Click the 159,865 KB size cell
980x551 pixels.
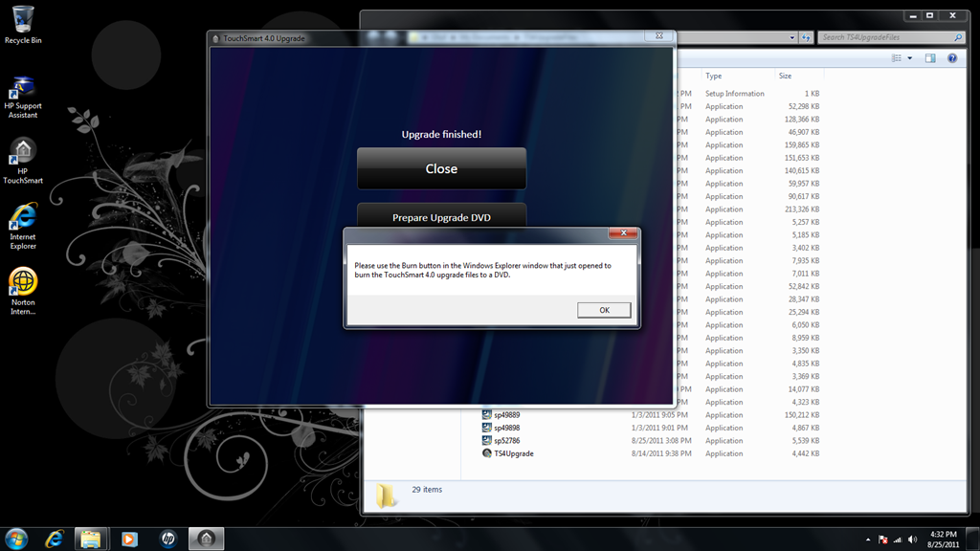coord(802,145)
